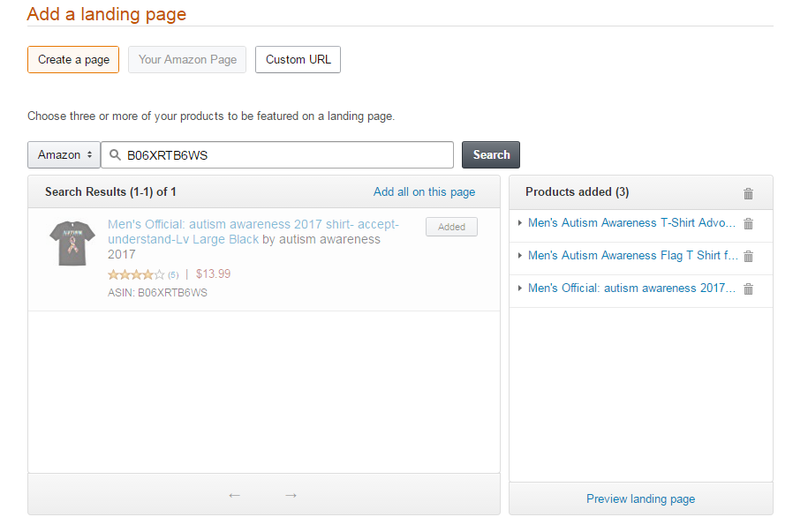This screenshot has width=793, height=532.
Task: Select the Your Amazon Page tab
Action: pos(187,60)
